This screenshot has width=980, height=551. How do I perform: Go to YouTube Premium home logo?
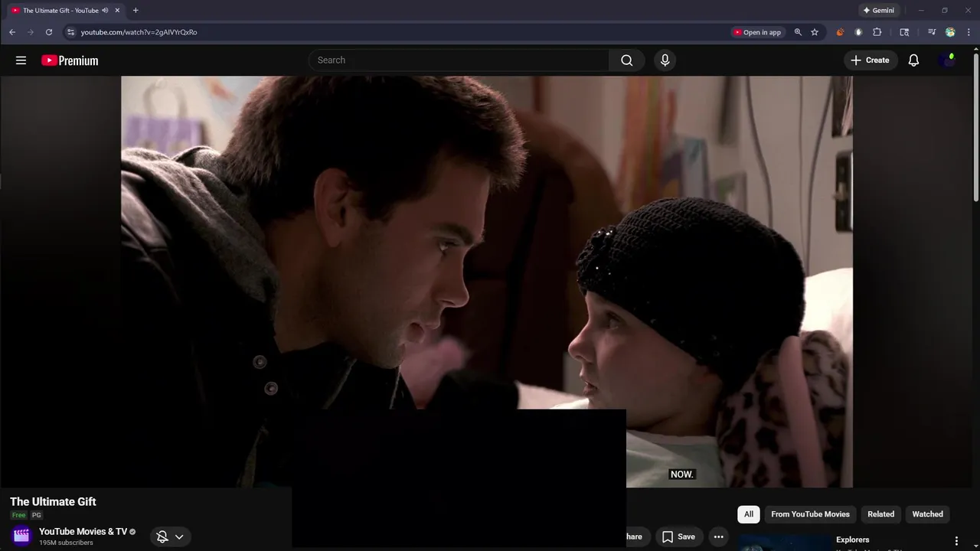pyautogui.click(x=70, y=60)
